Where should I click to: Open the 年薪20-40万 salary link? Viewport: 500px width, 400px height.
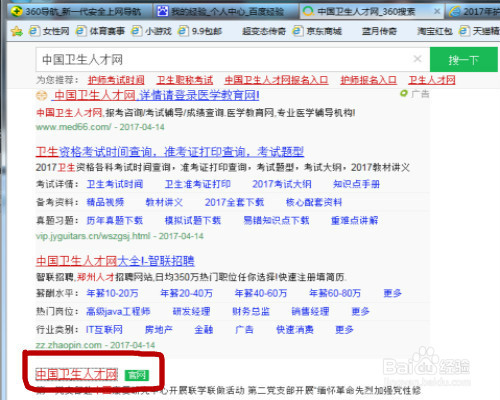(x=187, y=293)
